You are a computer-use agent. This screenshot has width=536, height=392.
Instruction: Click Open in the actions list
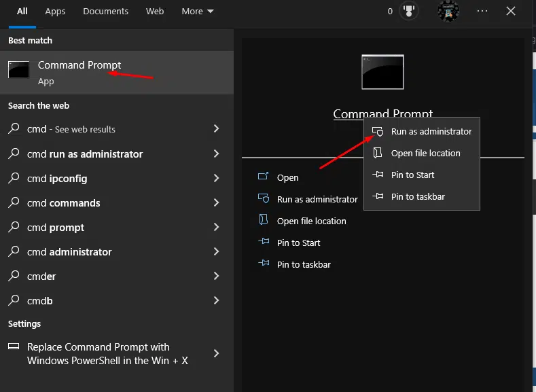point(287,178)
